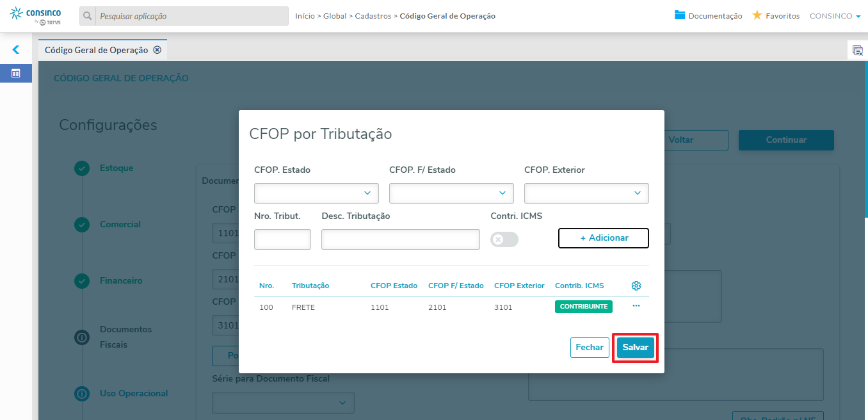This screenshot has height=420, width=868.
Task: Click the CONTRIBUINTE badge in FRETE row
Action: [x=584, y=307]
